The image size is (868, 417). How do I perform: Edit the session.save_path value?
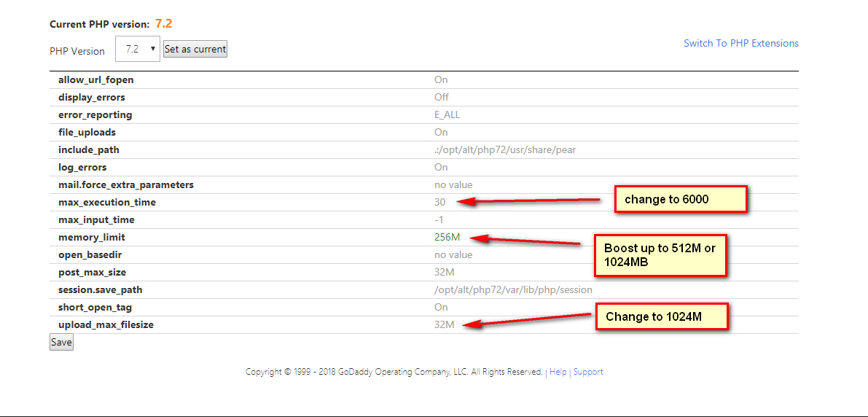click(x=513, y=289)
